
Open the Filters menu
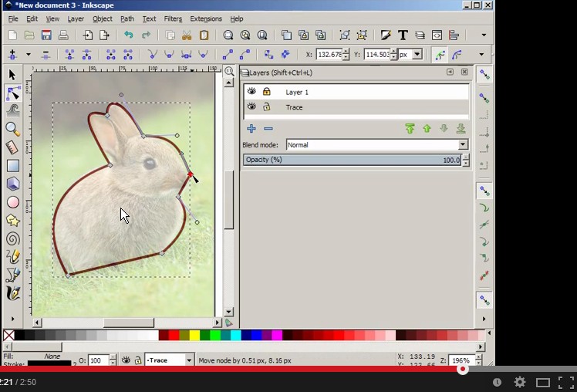[x=173, y=19]
